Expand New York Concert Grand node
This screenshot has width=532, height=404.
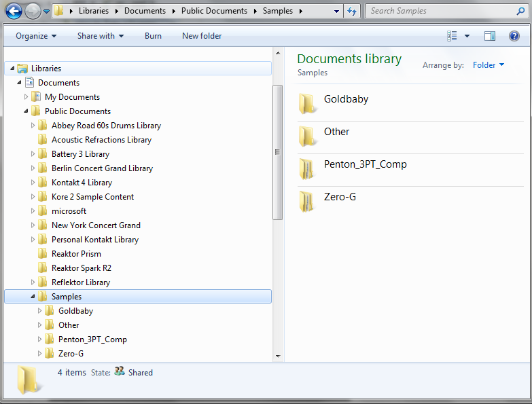click(x=33, y=225)
